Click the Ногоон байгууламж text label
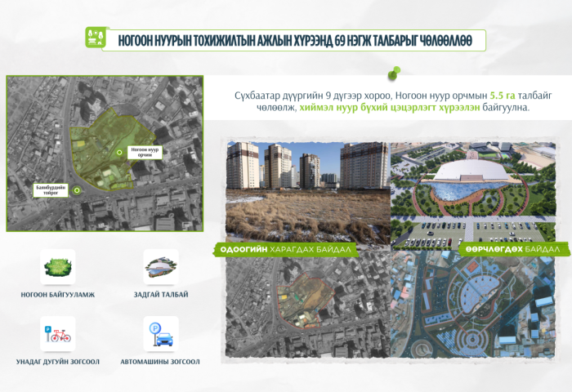 coord(57,295)
